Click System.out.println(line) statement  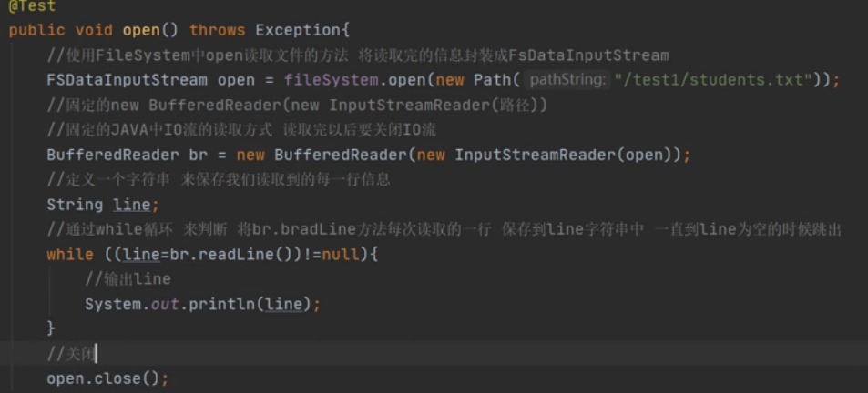[202, 305]
